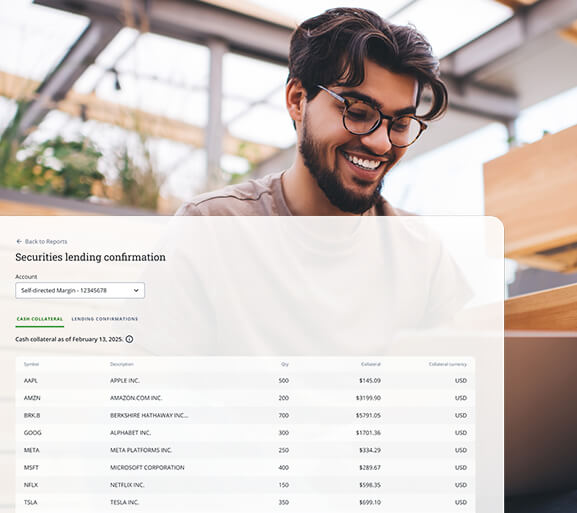Viewport: 577px width, 513px height.
Task: Select the BRK.B symbol cell
Action: [x=32, y=415]
